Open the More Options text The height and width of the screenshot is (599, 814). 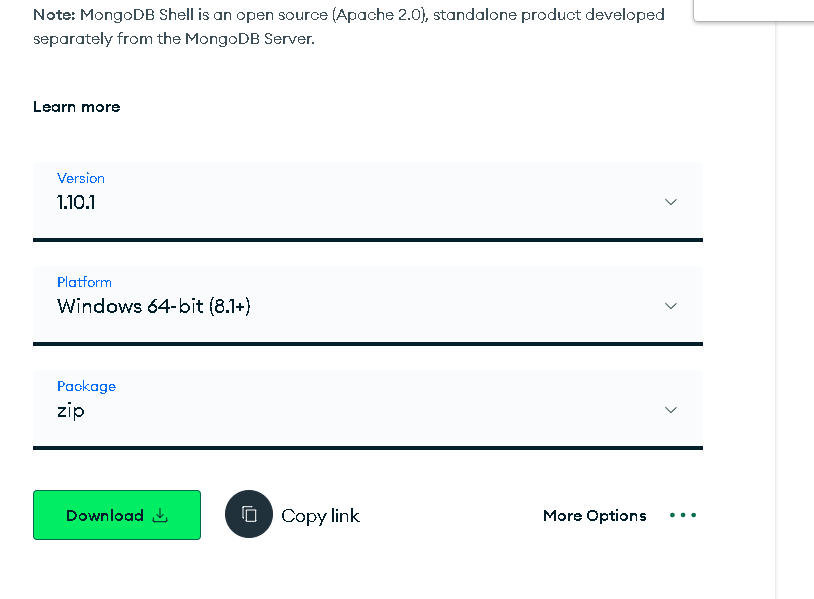pos(594,515)
